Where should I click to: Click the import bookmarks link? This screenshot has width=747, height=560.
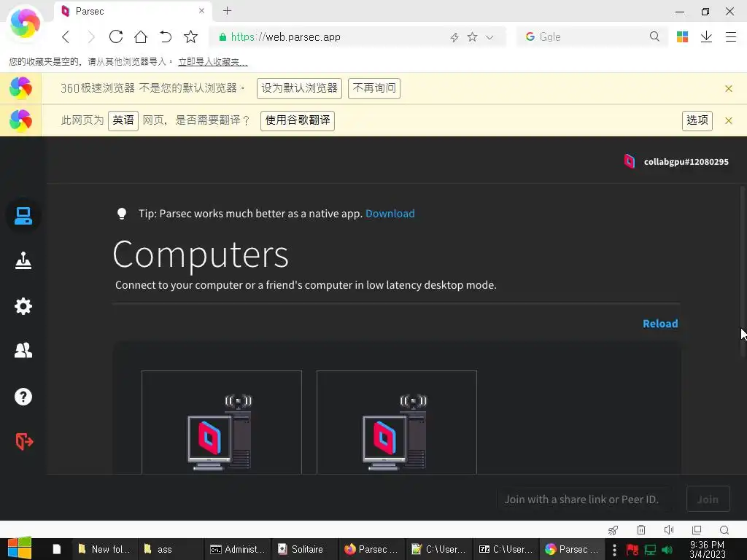[212, 62]
